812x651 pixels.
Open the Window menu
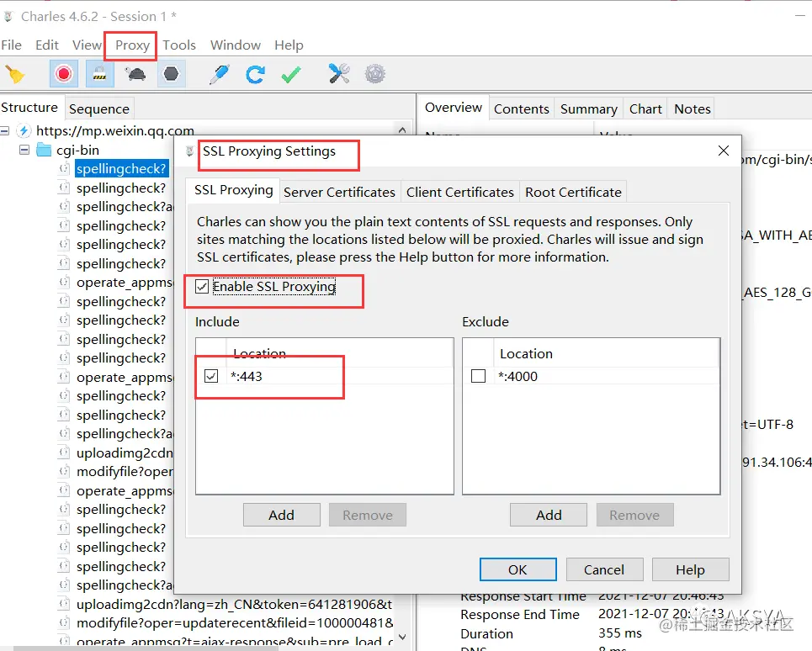(235, 45)
